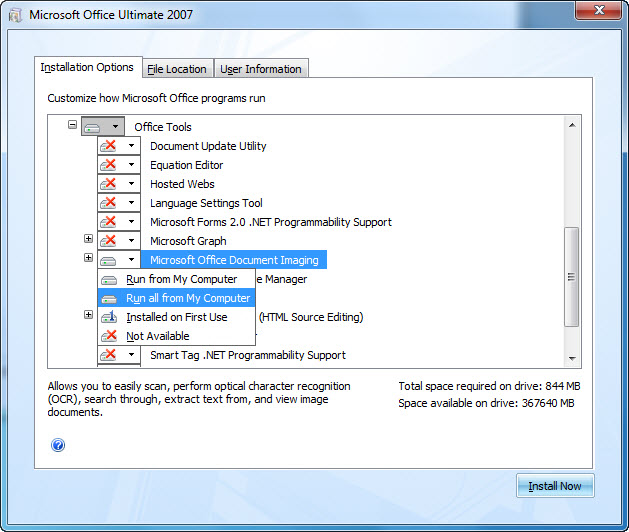Click the Office Tools drive icon
The image size is (629, 532).
pyautogui.click(x=92, y=128)
